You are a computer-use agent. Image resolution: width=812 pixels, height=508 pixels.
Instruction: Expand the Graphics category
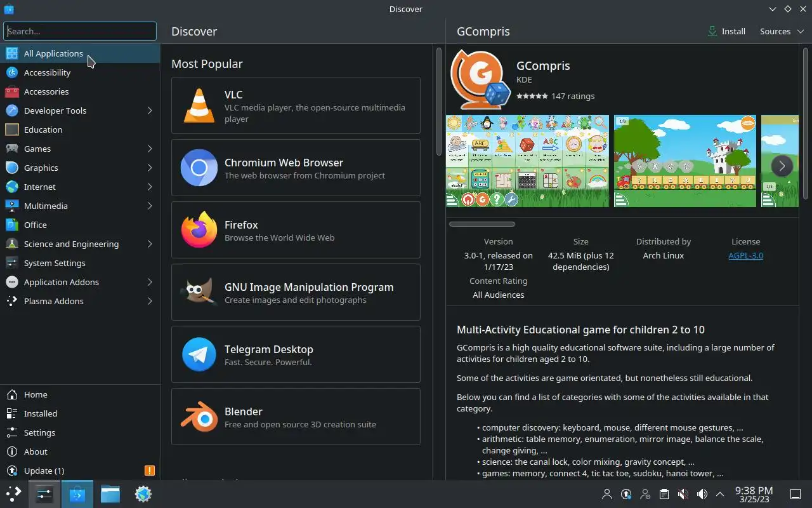coord(150,168)
